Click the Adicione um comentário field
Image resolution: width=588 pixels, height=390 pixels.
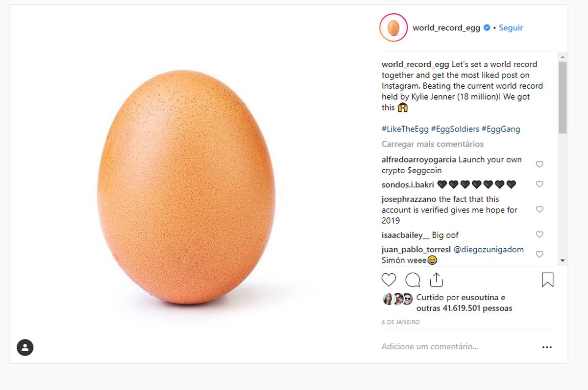point(430,347)
